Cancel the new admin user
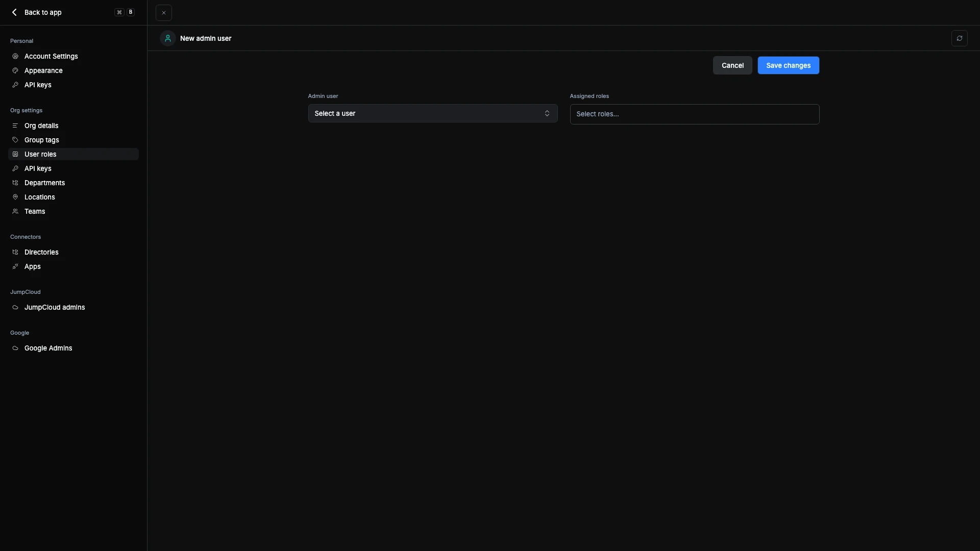Viewport: 980px width, 551px height. tap(732, 65)
